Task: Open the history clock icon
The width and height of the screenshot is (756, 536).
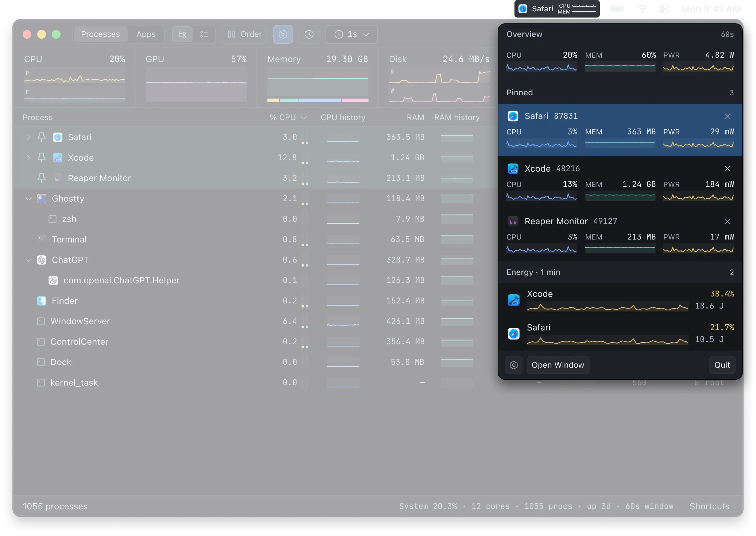Action: pos(309,34)
